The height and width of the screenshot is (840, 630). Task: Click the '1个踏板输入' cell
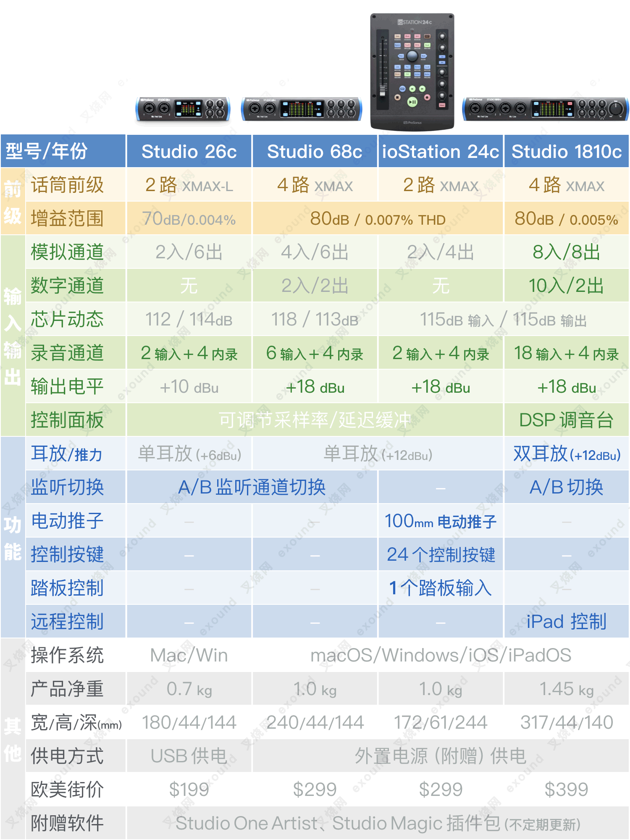pos(441,588)
